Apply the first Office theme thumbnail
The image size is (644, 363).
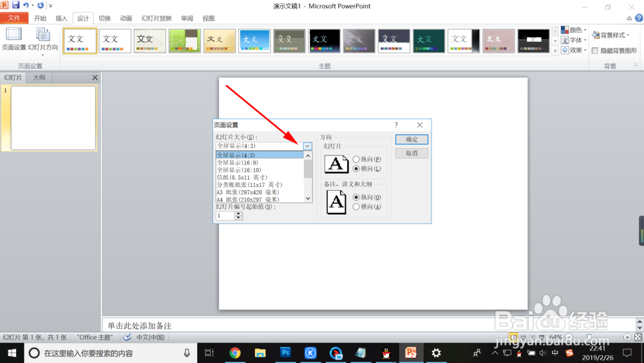(x=80, y=41)
